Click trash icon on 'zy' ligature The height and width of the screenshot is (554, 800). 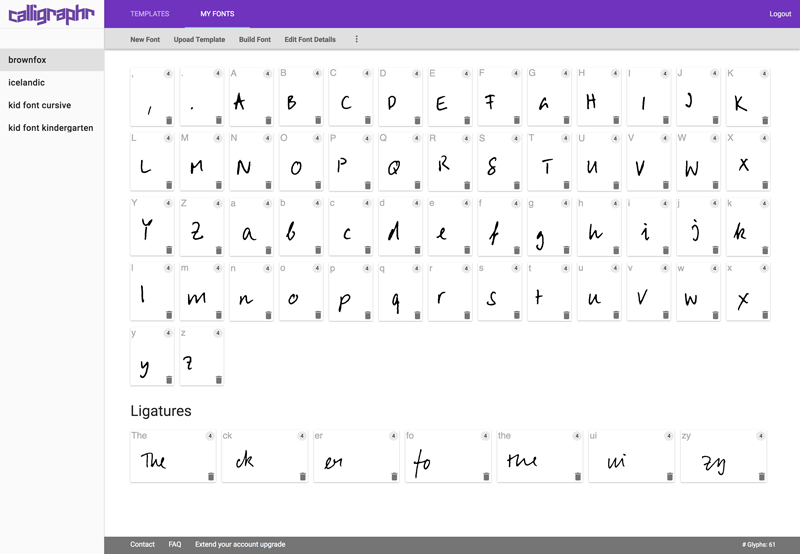tap(761, 477)
